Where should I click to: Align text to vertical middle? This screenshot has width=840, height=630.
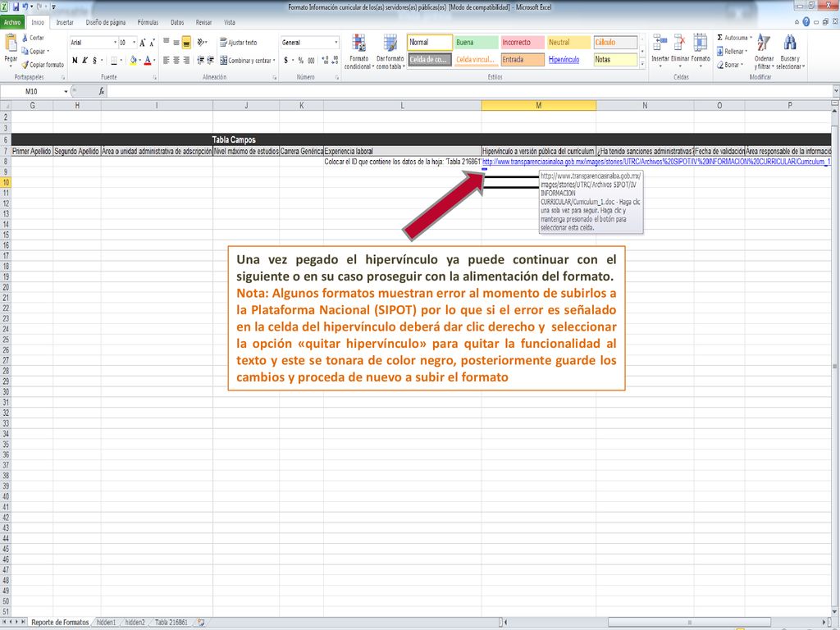tap(176, 42)
